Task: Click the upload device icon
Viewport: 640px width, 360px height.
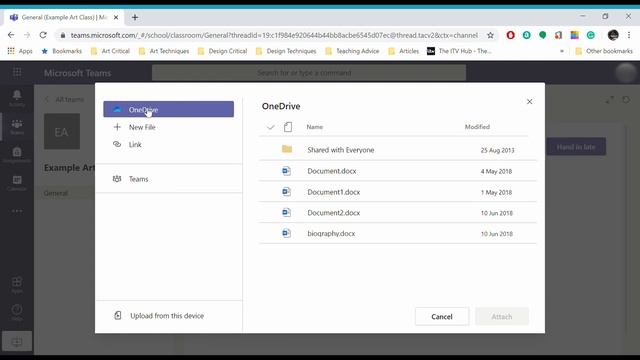Action: click(118, 315)
